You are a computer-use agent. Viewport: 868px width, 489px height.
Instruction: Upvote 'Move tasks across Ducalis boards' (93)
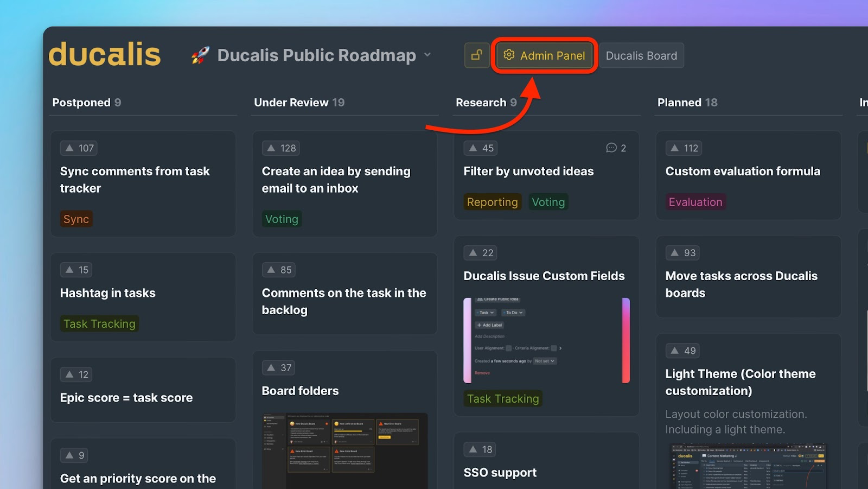point(682,253)
